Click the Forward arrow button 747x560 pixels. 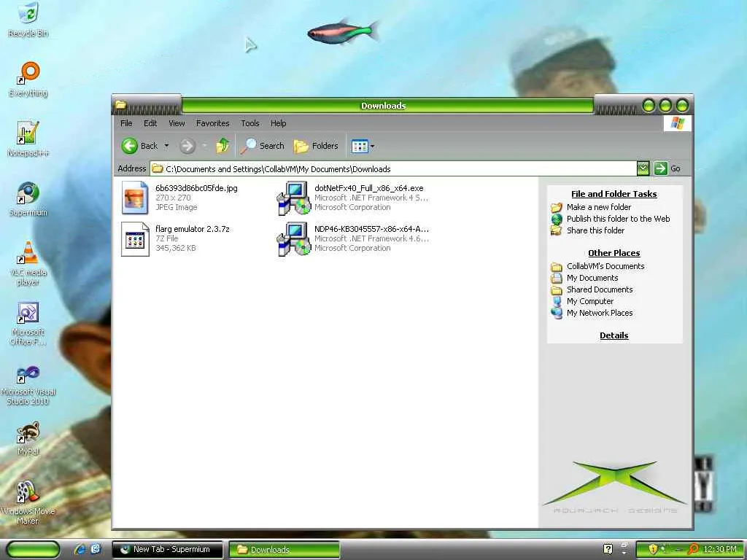pos(187,146)
